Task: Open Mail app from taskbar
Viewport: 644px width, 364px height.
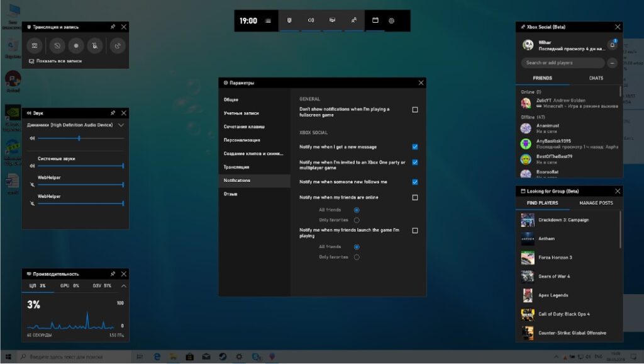Action: tap(206, 356)
